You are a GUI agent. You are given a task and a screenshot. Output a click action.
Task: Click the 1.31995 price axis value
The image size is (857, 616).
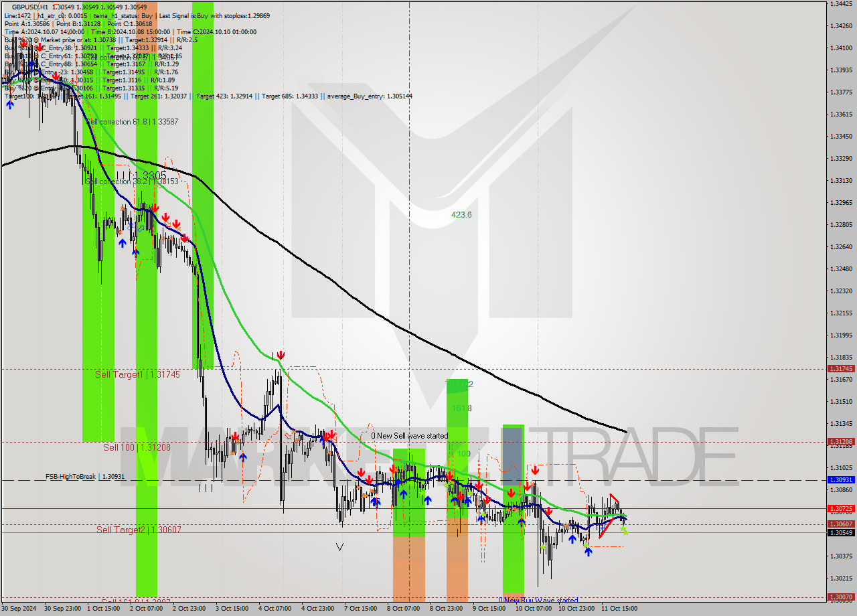pos(841,335)
